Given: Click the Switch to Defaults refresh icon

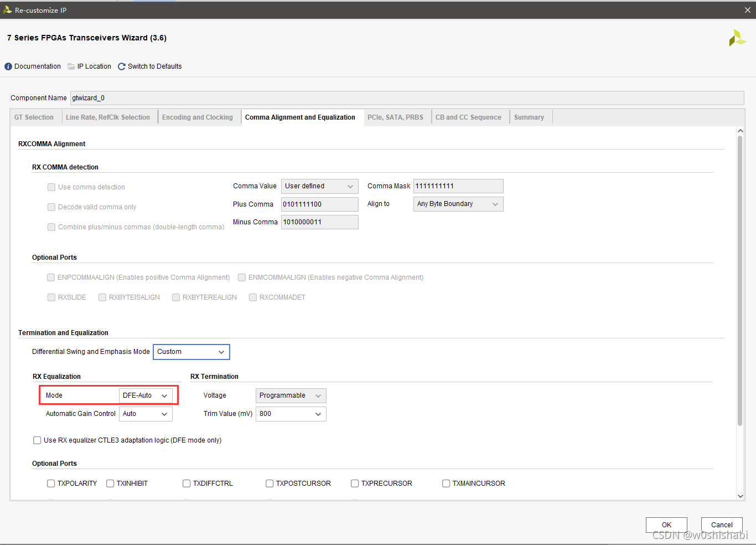Looking at the screenshot, I should click(122, 66).
